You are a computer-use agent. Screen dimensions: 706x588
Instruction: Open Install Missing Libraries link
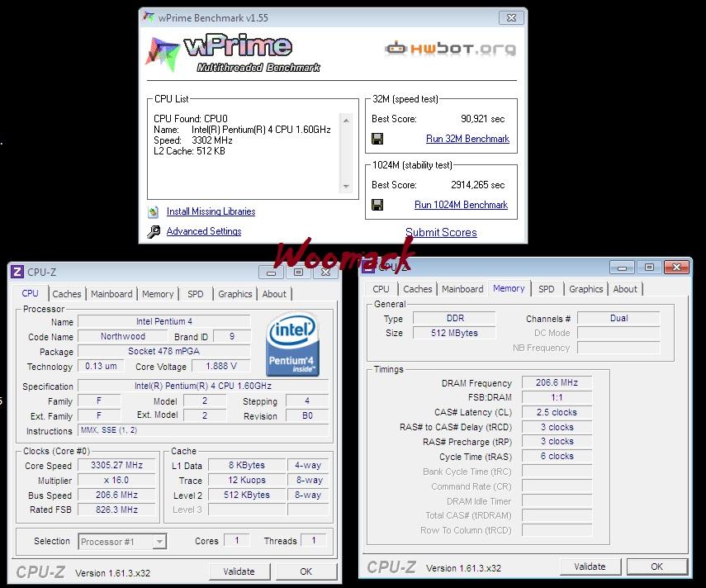coord(211,211)
